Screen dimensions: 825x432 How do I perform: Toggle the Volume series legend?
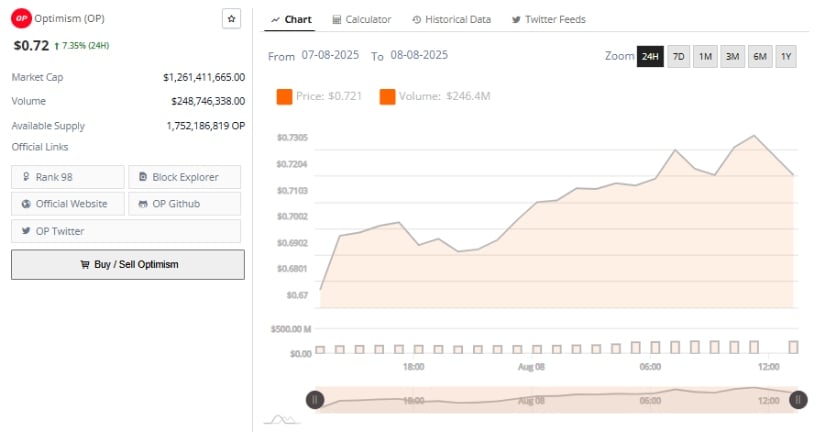click(x=435, y=96)
